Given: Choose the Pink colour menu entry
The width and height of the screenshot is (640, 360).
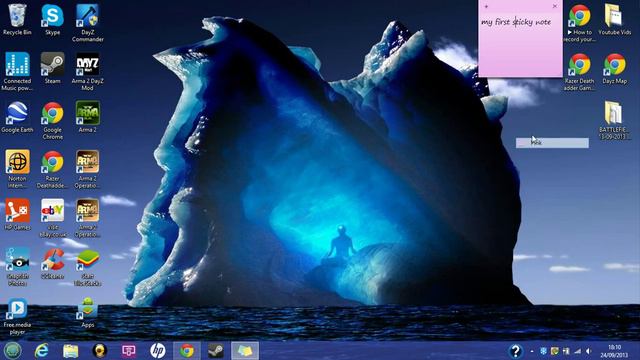Looking at the screenshot, I should coord(552,143).
